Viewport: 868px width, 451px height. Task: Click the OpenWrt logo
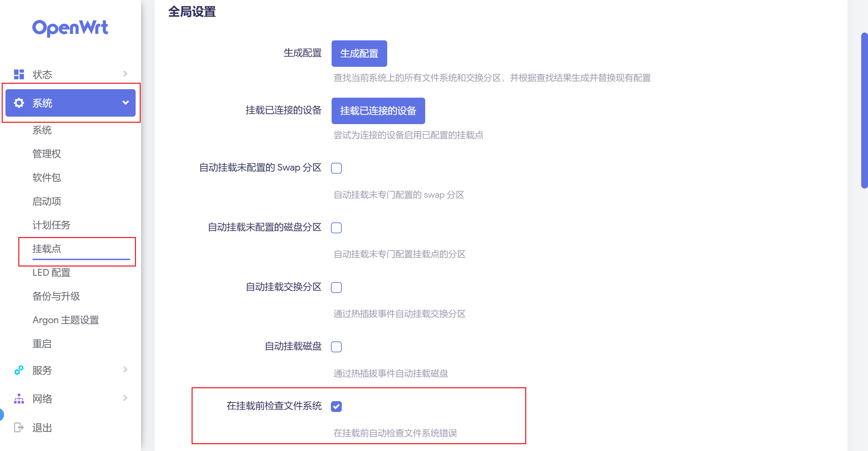70,28
